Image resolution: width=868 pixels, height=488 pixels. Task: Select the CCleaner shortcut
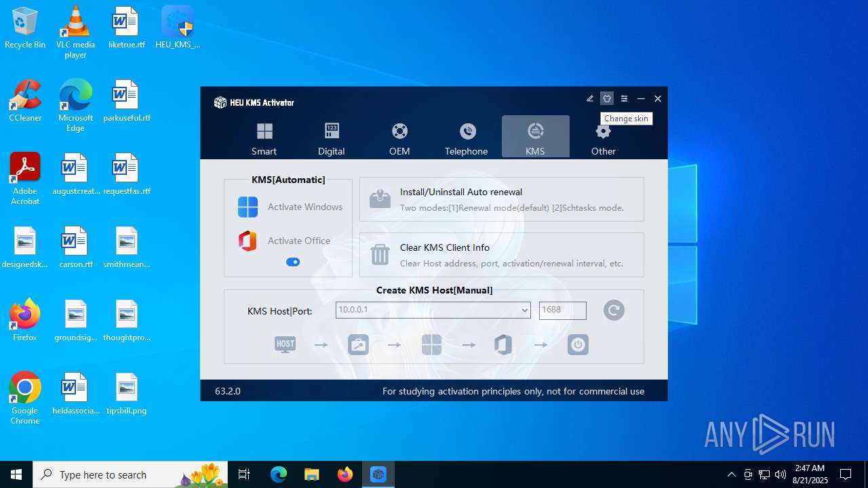coord(25,102)
